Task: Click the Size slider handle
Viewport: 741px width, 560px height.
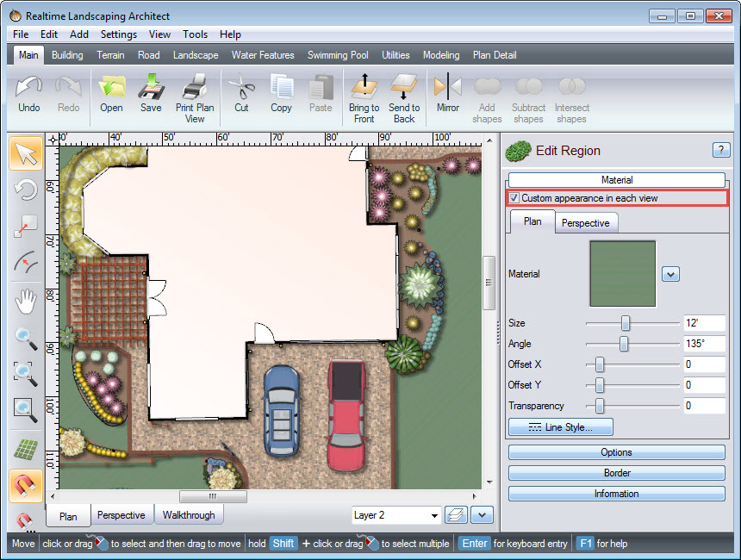Action: coord(626,323)
